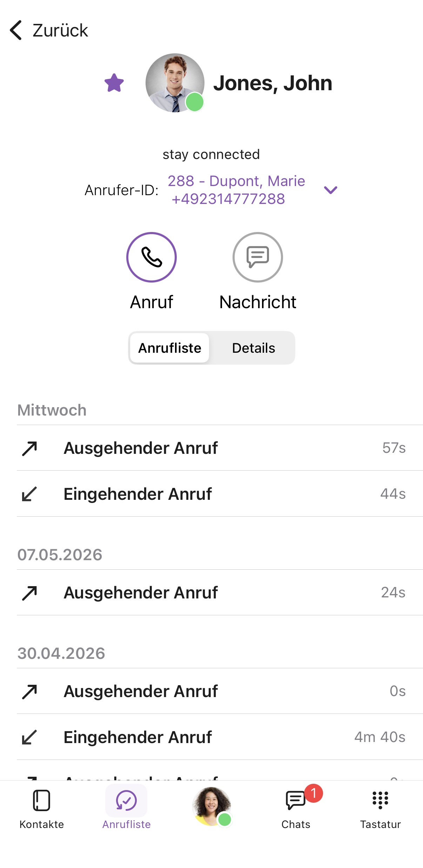
Task: Tap the incoming arrow on the 4m 40s call
Action: coord(29,737)
